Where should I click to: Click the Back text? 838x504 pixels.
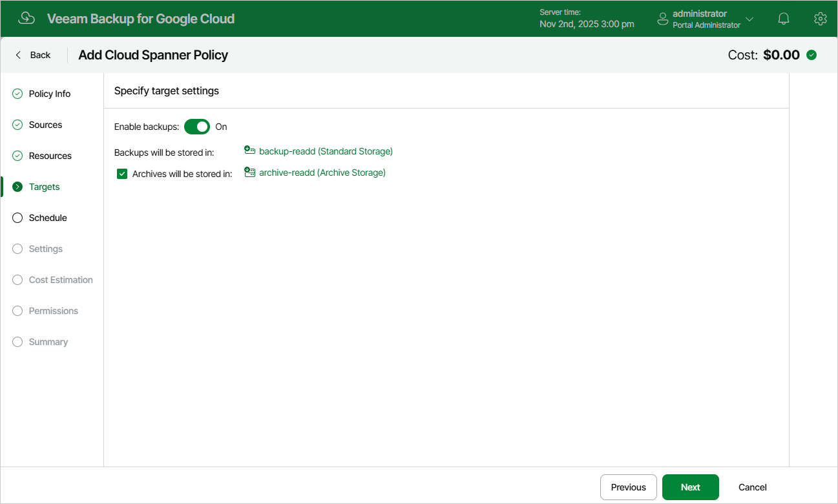[x=40, y=55]
